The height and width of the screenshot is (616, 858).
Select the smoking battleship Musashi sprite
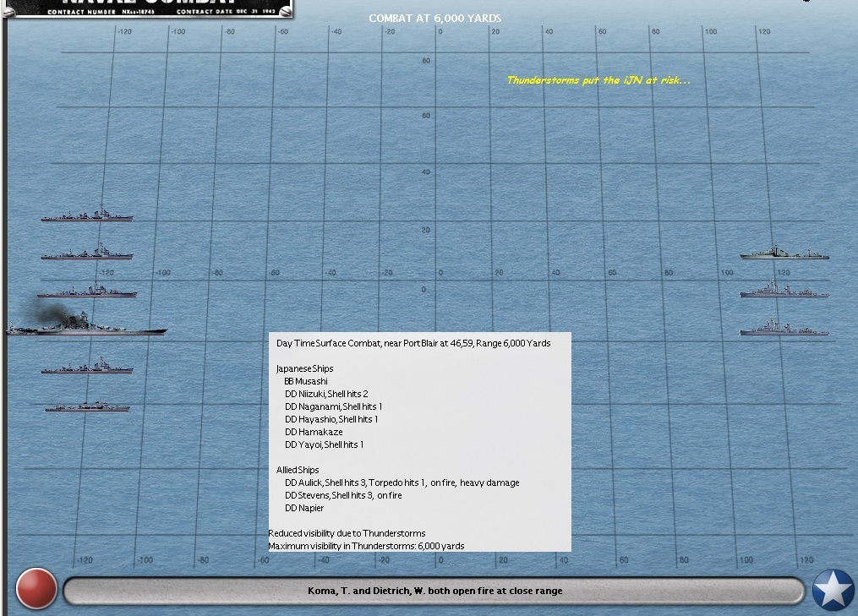tap(88, 323)
